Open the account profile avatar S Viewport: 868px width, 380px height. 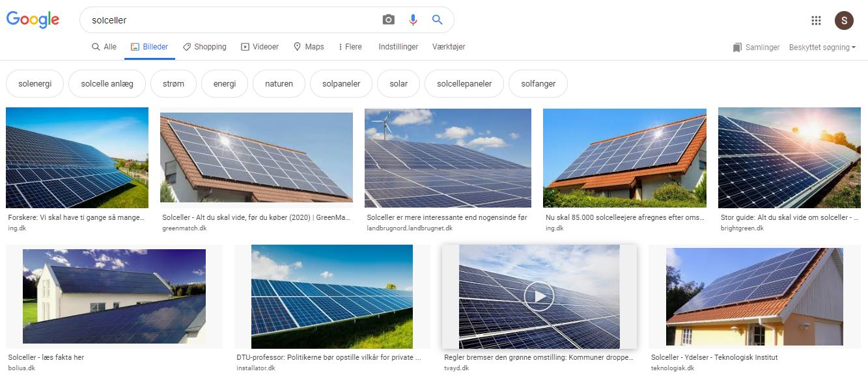844,20
